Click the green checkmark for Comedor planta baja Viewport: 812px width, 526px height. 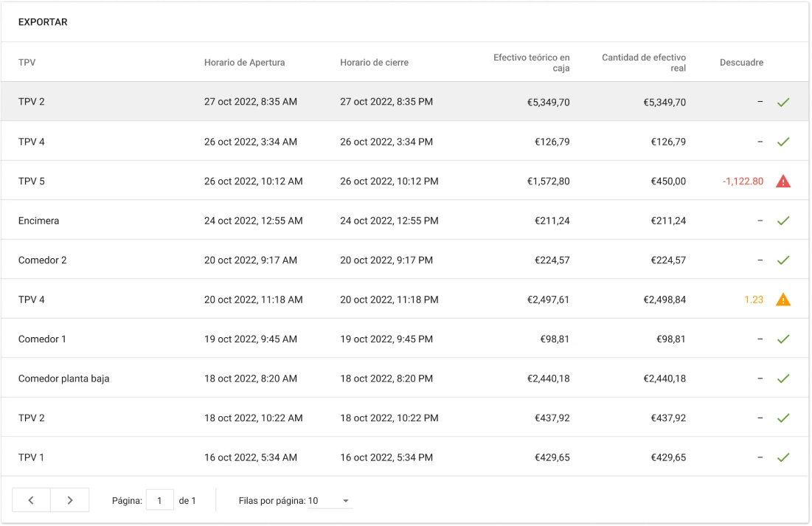pos(782,378)
